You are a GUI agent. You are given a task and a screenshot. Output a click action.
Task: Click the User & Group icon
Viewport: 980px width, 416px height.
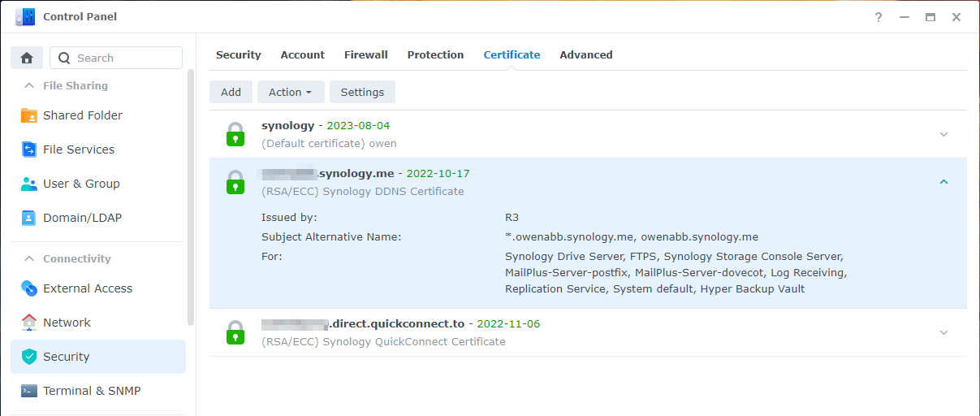29,184
